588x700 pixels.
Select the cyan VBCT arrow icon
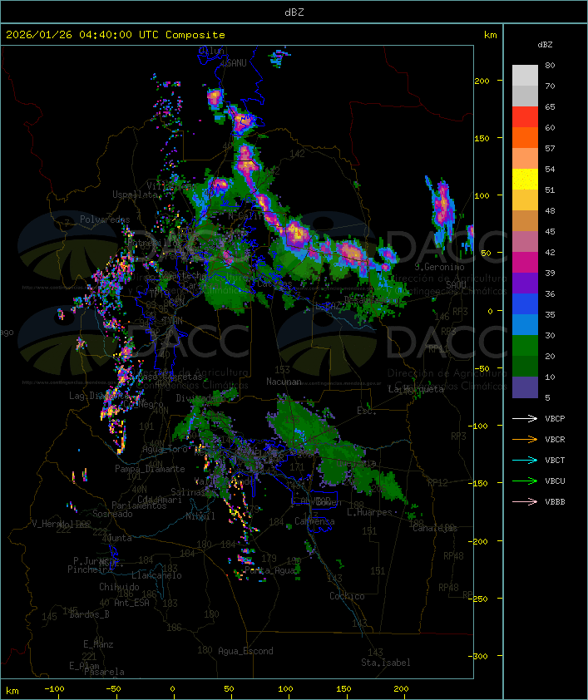click(x=526, y=460)
